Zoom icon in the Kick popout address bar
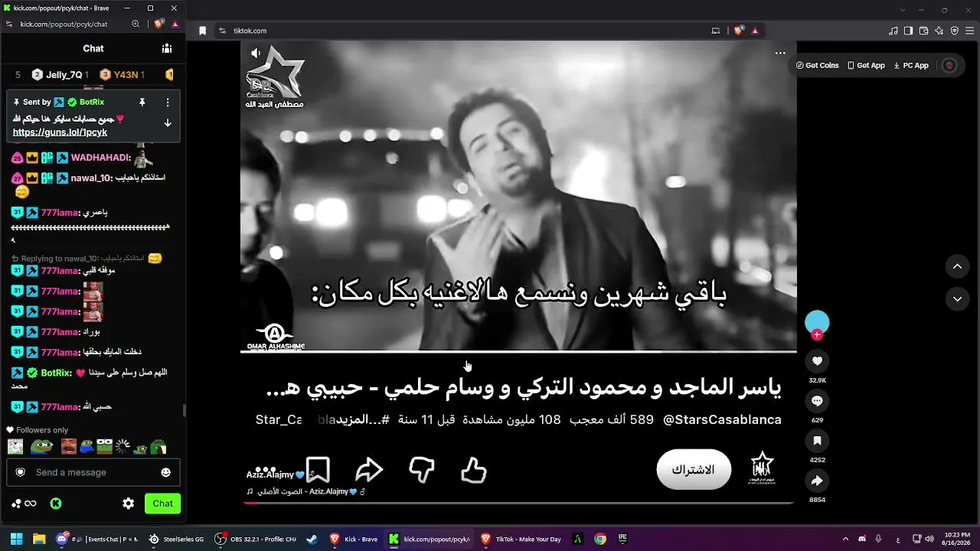980x551 pixels. pyautogui.click(x=136, y=24)
